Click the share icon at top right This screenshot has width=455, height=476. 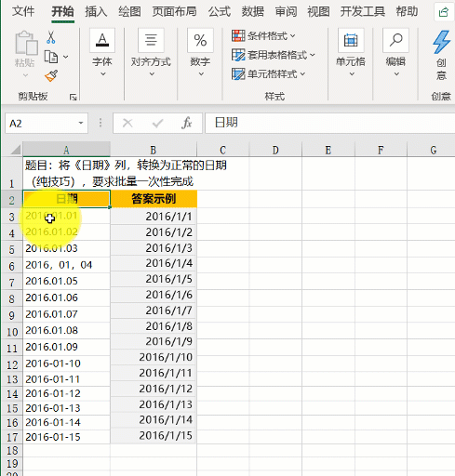pos(444,12)
